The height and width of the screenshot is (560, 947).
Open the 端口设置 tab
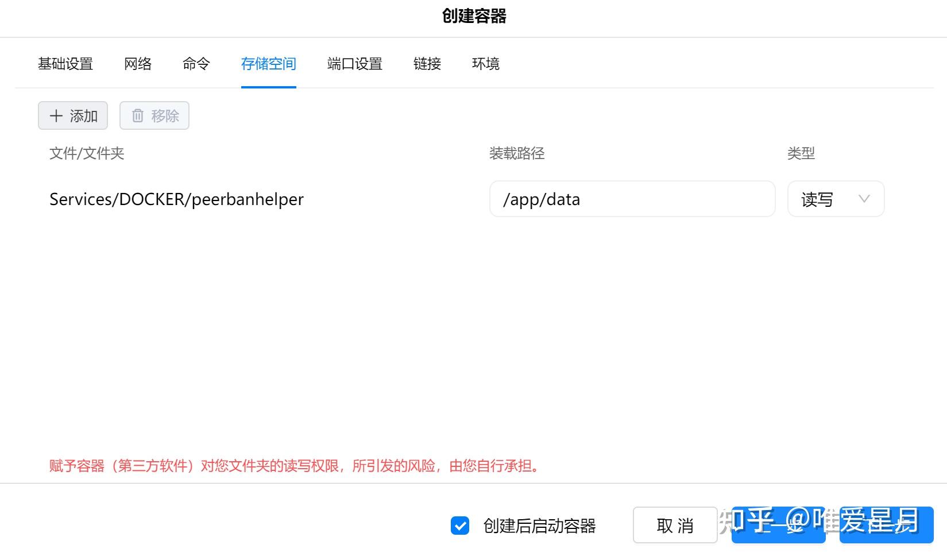click(354, 64)
